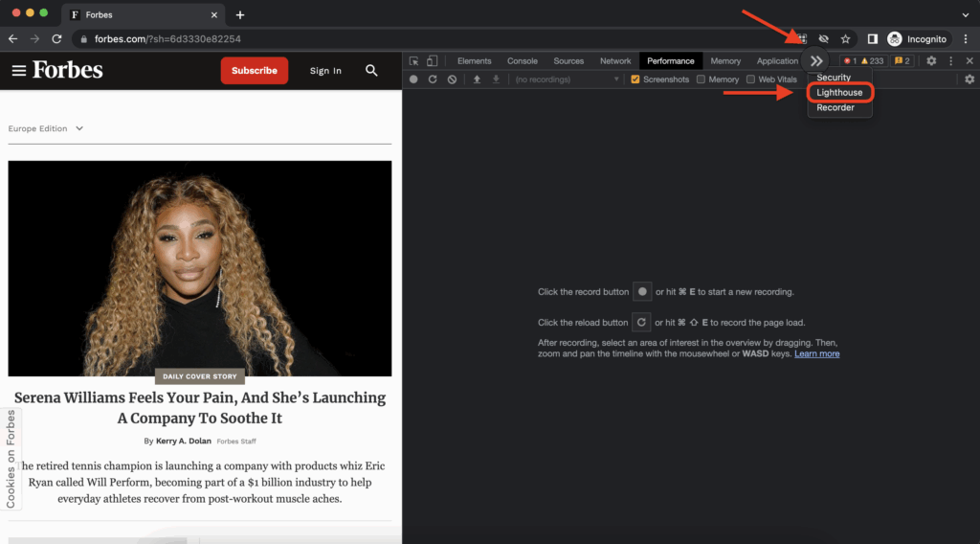Enable the Memory checkbox in Performance toolbar
This screenshot has width=980, height=544.
701,79
